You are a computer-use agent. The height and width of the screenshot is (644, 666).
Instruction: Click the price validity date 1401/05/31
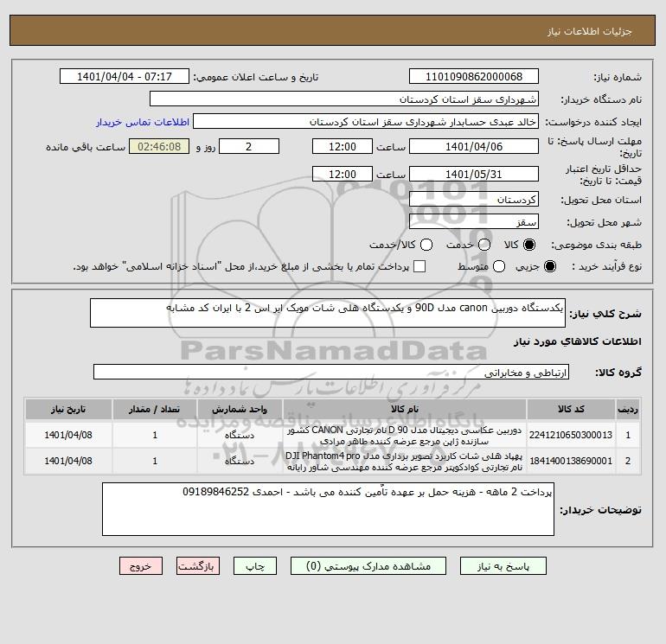[474, 174]
